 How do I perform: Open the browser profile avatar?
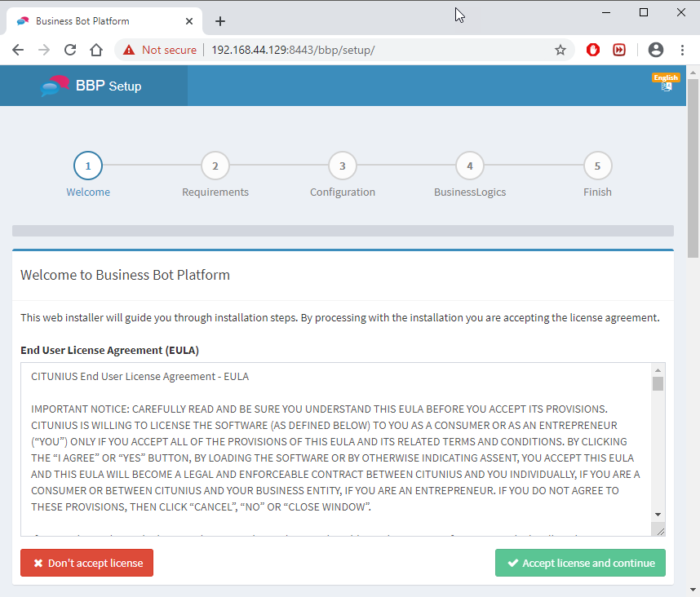pyautogui.click(x=656, y=50)
